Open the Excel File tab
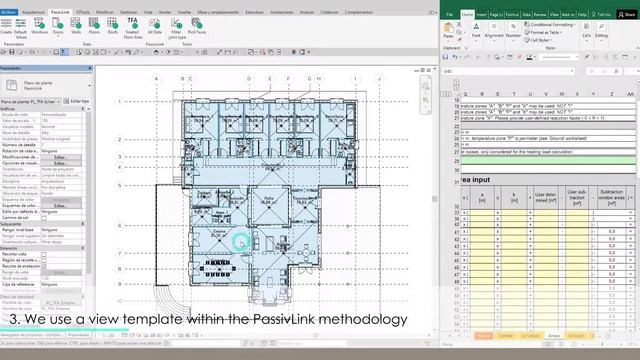Image resolution: width=640 pixels, height=360 pixels. [x=449, y=15]
